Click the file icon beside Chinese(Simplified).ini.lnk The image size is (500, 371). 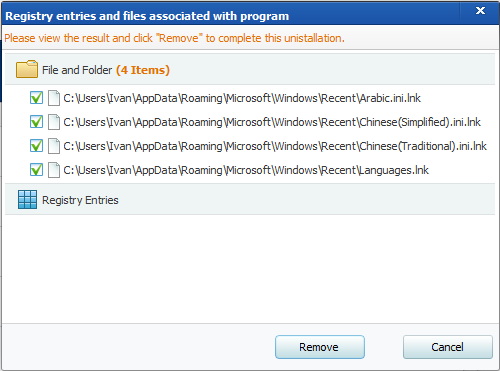(x=54, y=122)
